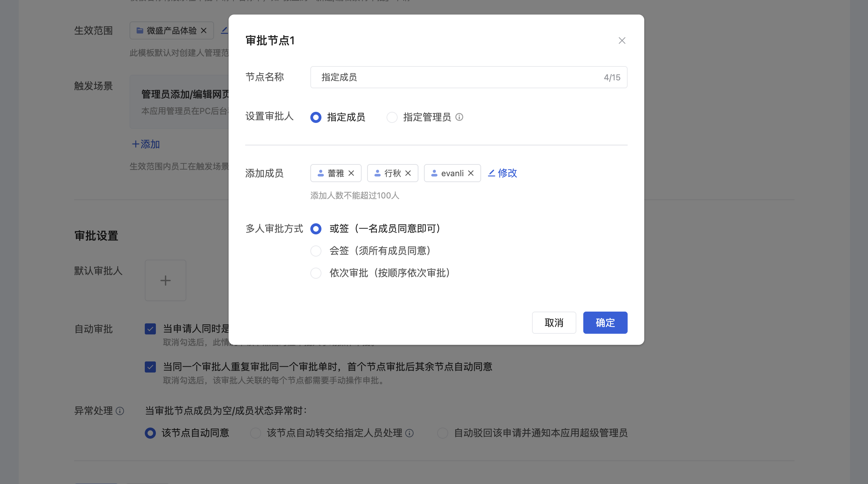The width and height of the screenshot is (868, 484).
Task: Choose 依次审批 sequential approval mode
Action: coord(316,273)
